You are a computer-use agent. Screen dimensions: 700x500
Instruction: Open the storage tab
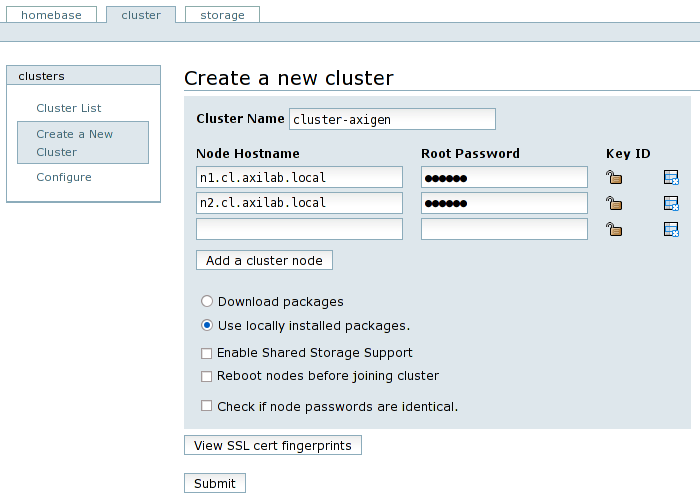click(x=222, y=15)
